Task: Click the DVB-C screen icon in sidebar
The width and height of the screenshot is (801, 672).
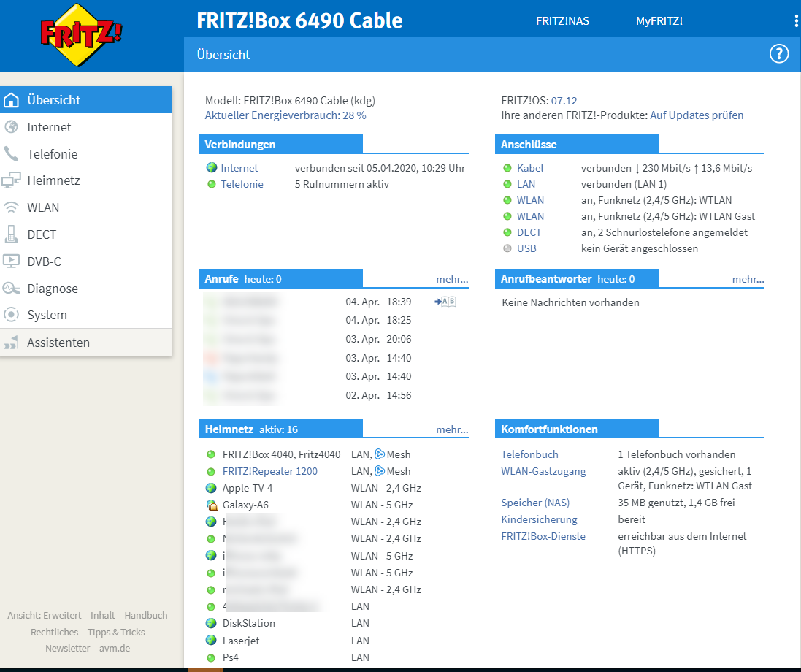Action: (11, 261)
